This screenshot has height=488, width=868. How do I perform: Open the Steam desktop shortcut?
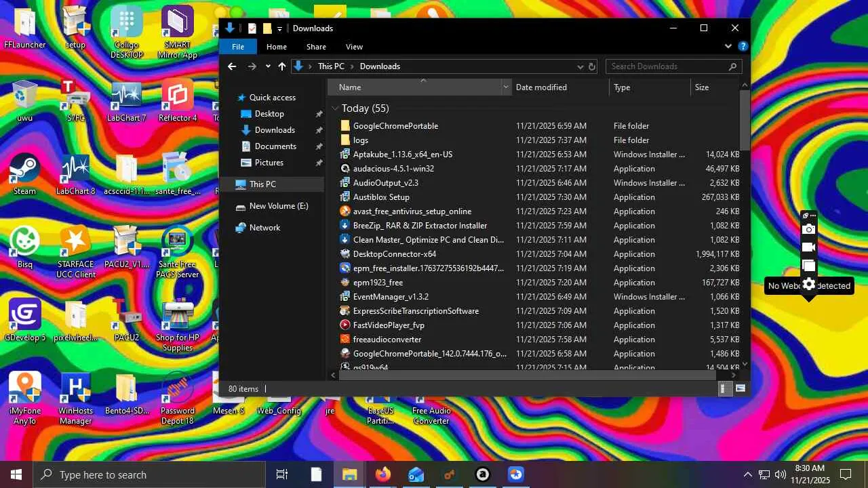[x=24, y=175]
